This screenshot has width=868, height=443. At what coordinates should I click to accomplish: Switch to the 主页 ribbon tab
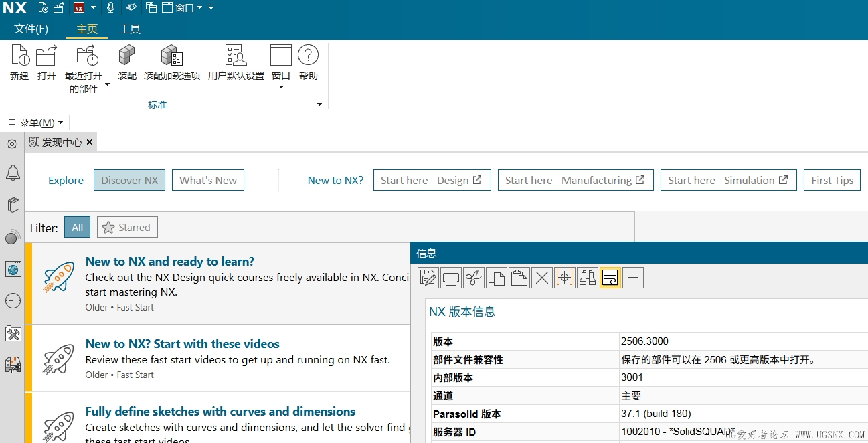click(x=87, y=29)
